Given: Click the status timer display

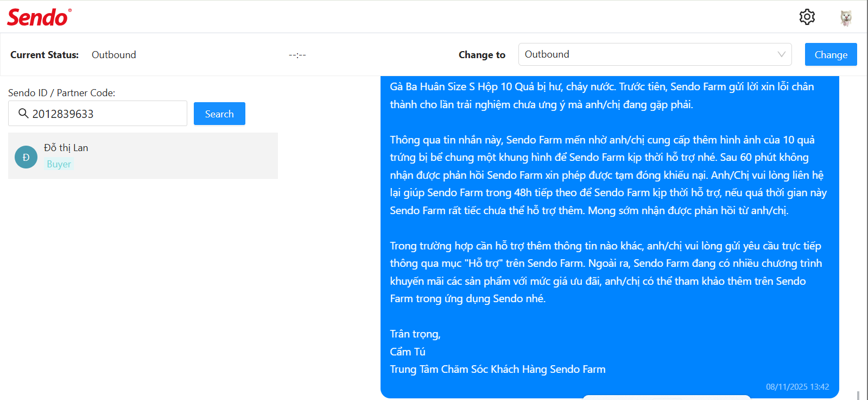Looking at the screenshot, I should 297,55.
